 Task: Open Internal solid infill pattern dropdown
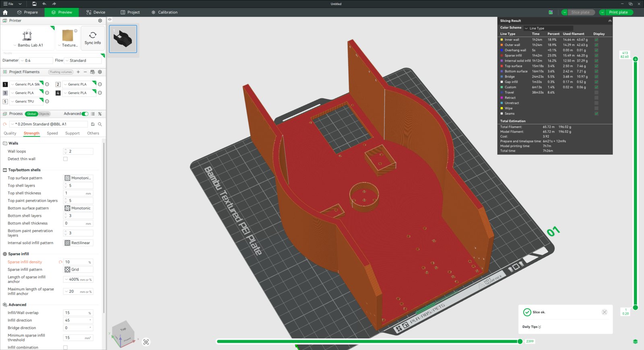[78, 243]
